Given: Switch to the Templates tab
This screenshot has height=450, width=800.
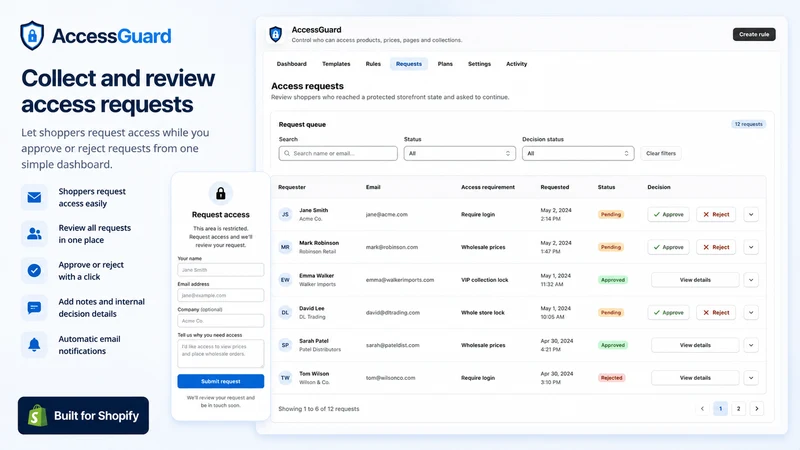Looking at the screenshot, I should tap(336, 64).
